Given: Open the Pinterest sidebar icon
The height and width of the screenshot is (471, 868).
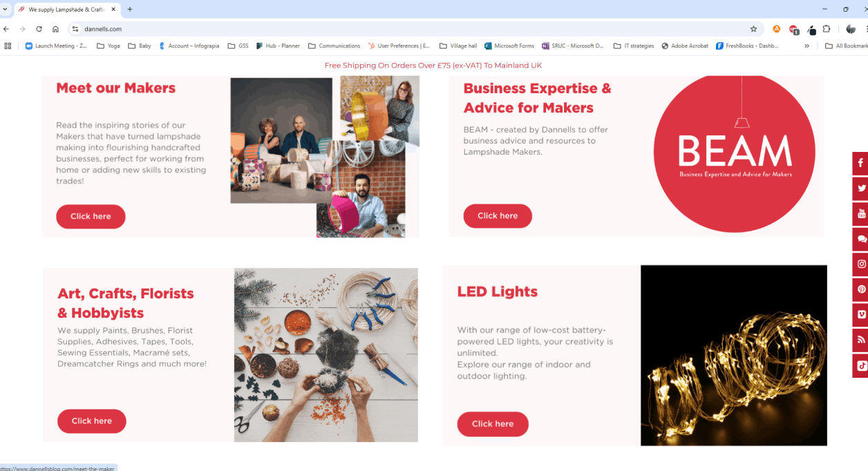Looking at the screenshot, I should pos(861,289).
